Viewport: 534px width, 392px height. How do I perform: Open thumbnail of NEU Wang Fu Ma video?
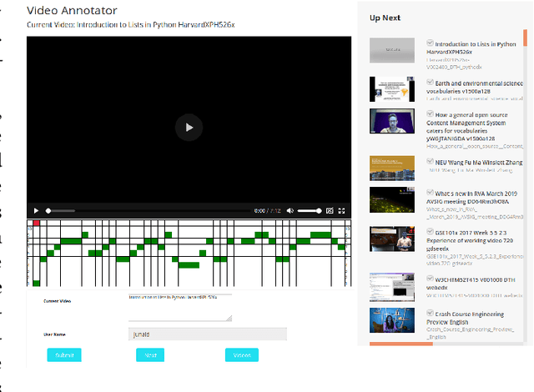point(392,168)
